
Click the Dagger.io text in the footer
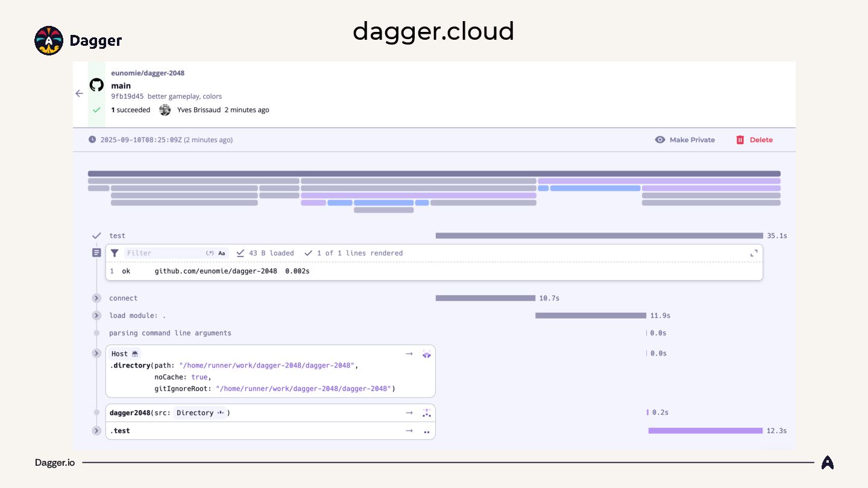tap(55, 463)
